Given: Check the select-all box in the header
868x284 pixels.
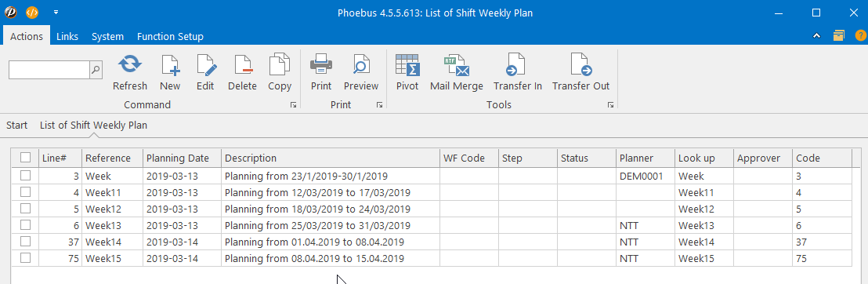Looking at the screenshot, I should click(26, 158).
